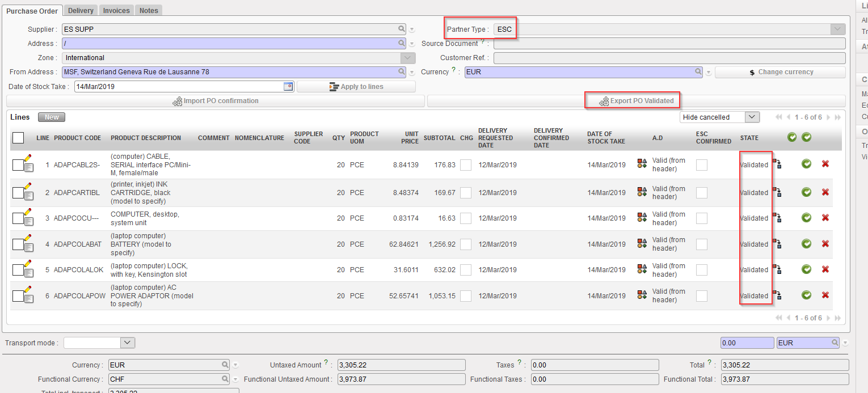
Task: Open the Invoices tab
Action: 116,10
